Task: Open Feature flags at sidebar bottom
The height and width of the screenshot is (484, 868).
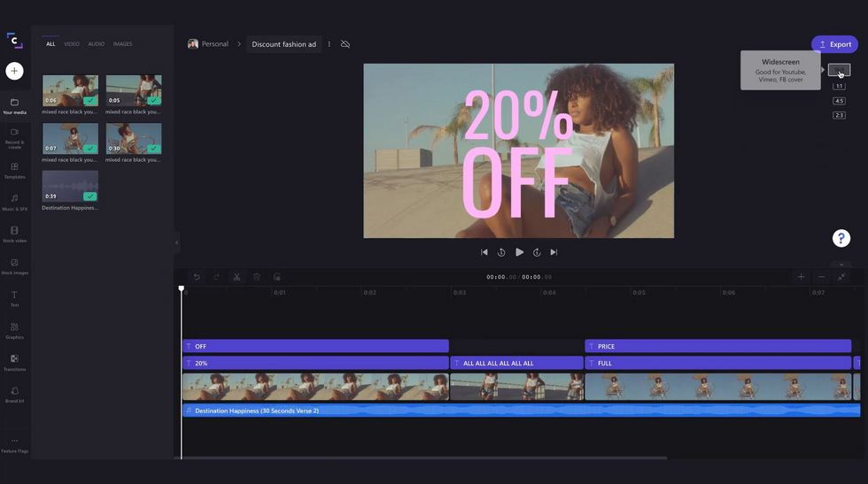Action: (x=14, y=445)
